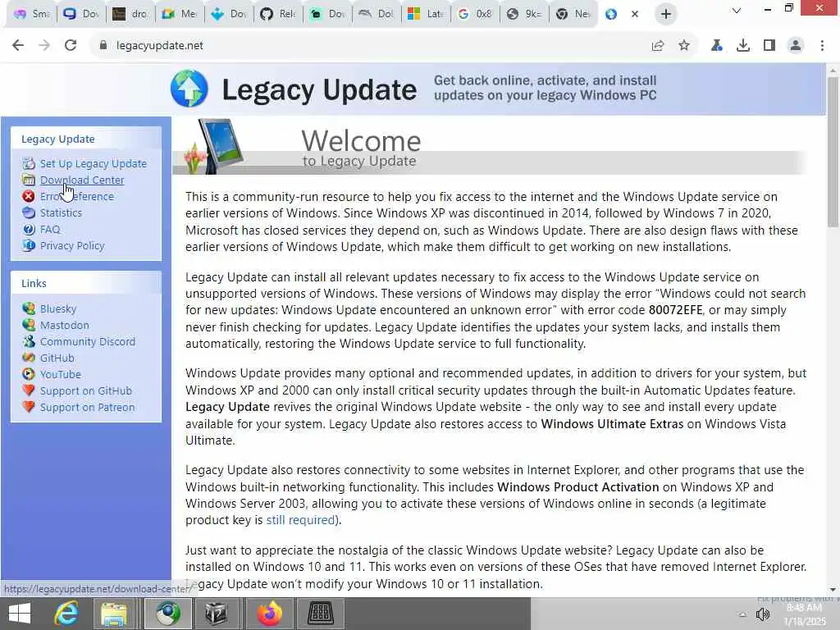Switch to the first Sm tab
Screen dimensions: 840x630
point(32,14)
